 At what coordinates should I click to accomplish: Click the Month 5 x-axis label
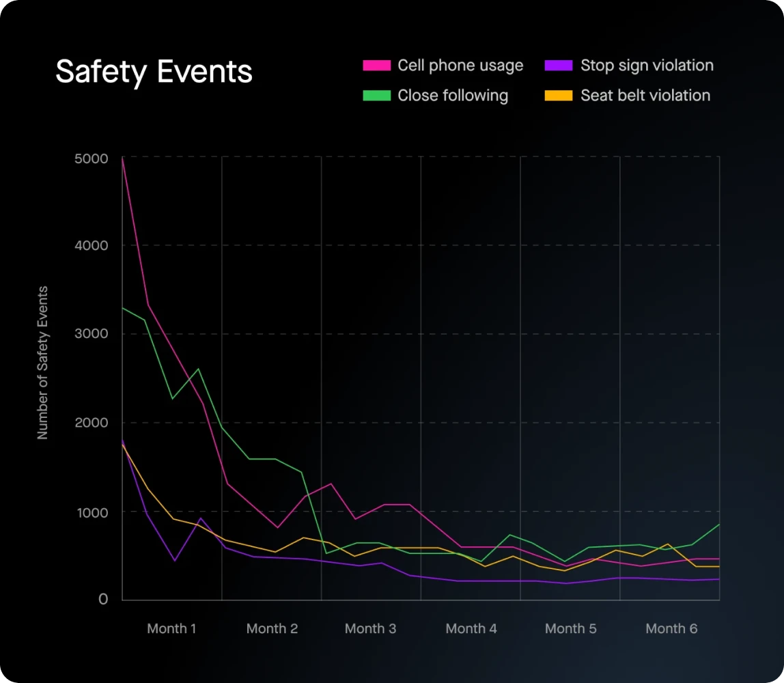click(x=570, y=629)
